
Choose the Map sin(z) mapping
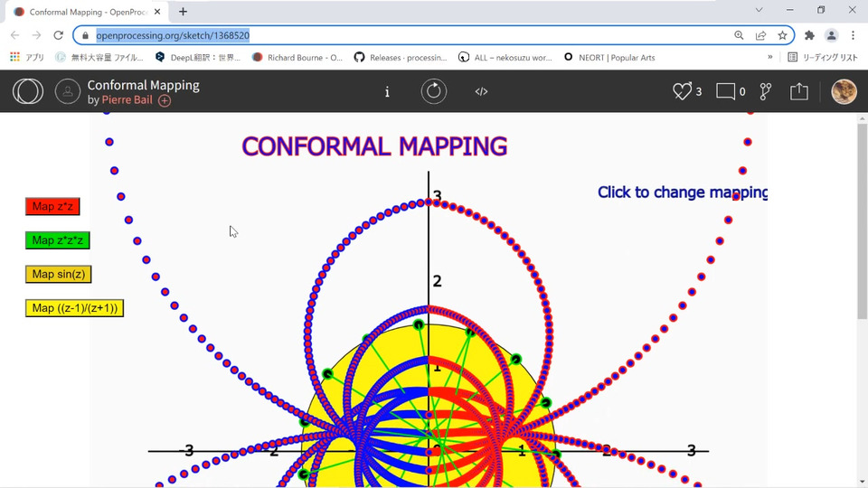tap(58, 275)
